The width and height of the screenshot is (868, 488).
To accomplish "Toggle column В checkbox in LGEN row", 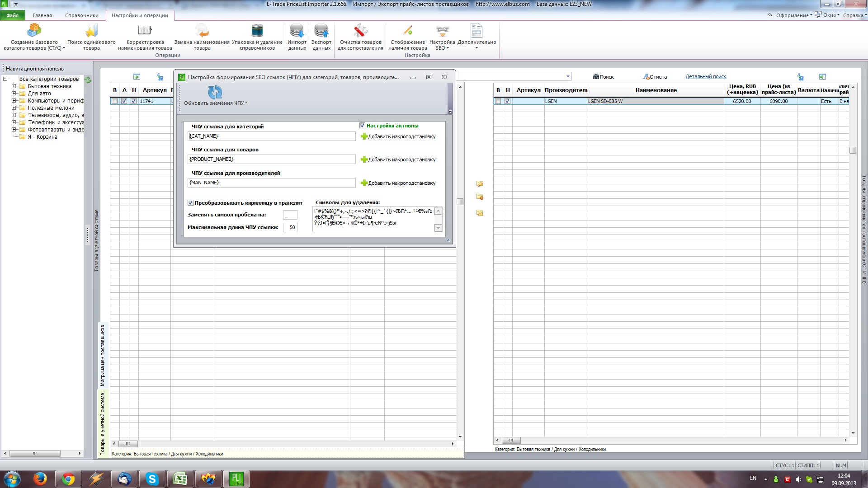I will [498, 101].
